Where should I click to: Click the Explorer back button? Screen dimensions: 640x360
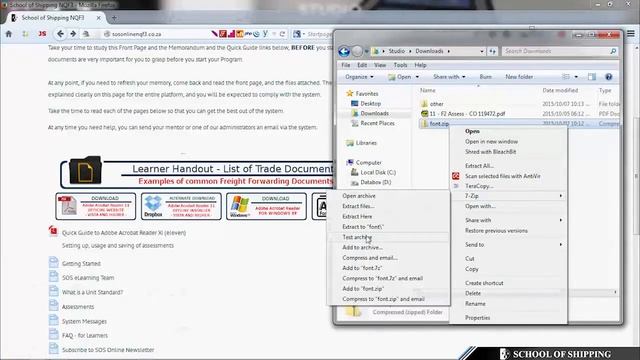344,51
